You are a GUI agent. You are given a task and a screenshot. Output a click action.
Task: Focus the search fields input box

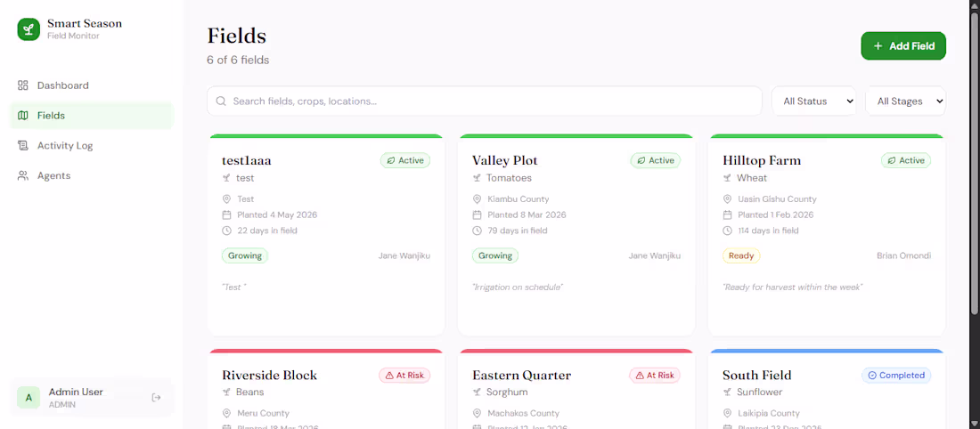[x=485, y=101]
